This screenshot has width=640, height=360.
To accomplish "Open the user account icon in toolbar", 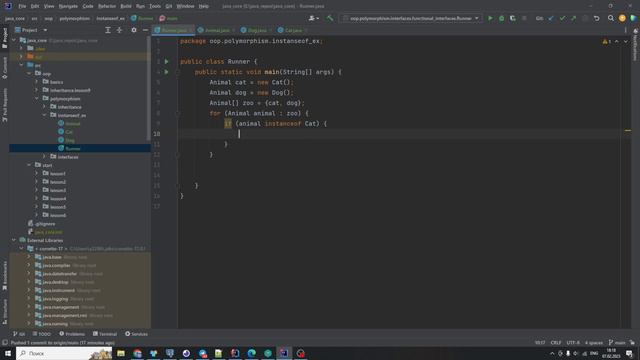I will (313, 18).
